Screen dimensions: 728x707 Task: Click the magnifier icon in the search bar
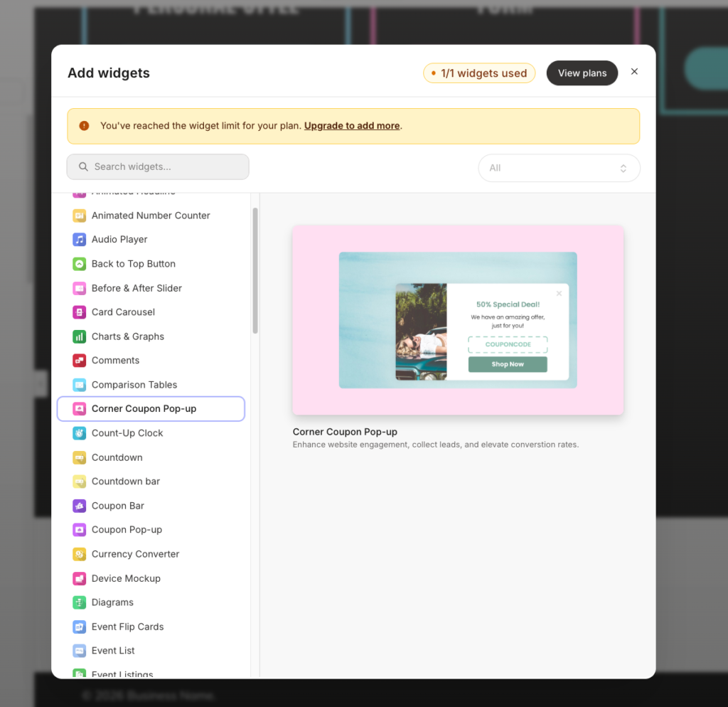click(x=82, y=166)
